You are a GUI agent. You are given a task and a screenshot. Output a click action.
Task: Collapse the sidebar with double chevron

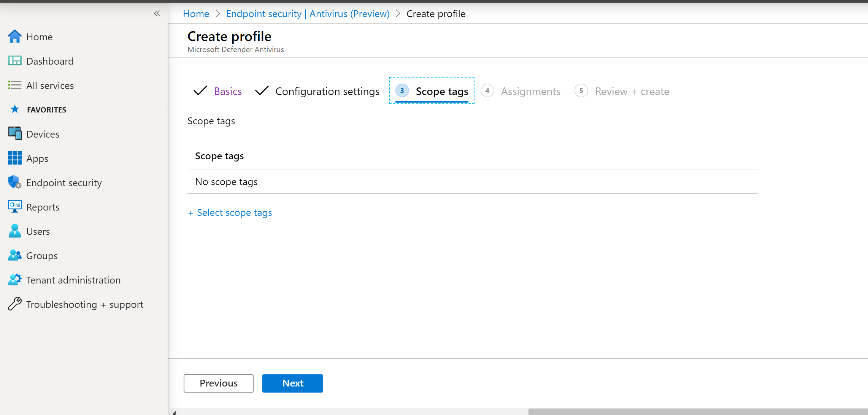coord(157,14)
